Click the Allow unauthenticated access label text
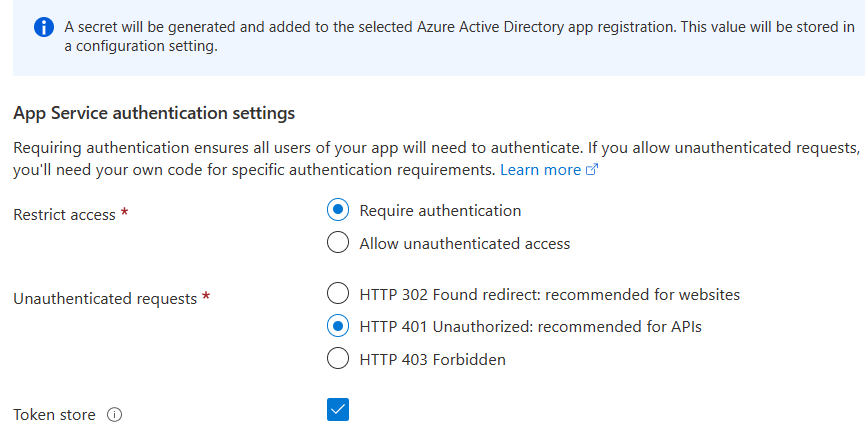This screenshot has height=435, width=865. pyautogui.click(x=465, y=243)
